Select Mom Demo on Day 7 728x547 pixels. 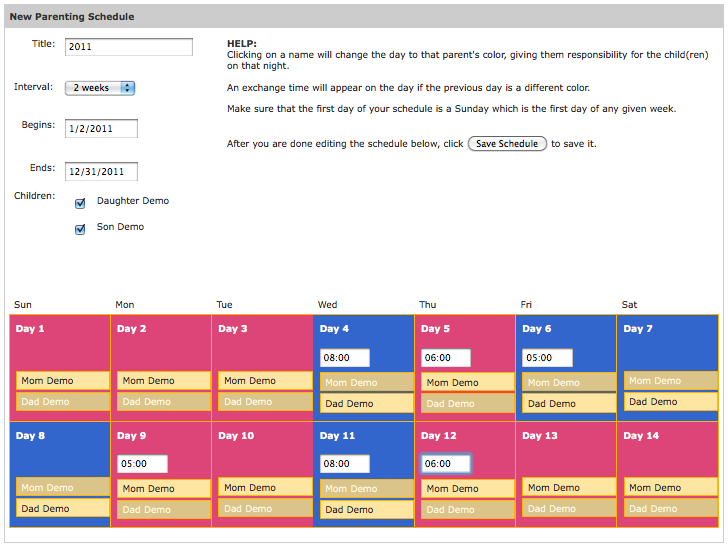[670, 381]
